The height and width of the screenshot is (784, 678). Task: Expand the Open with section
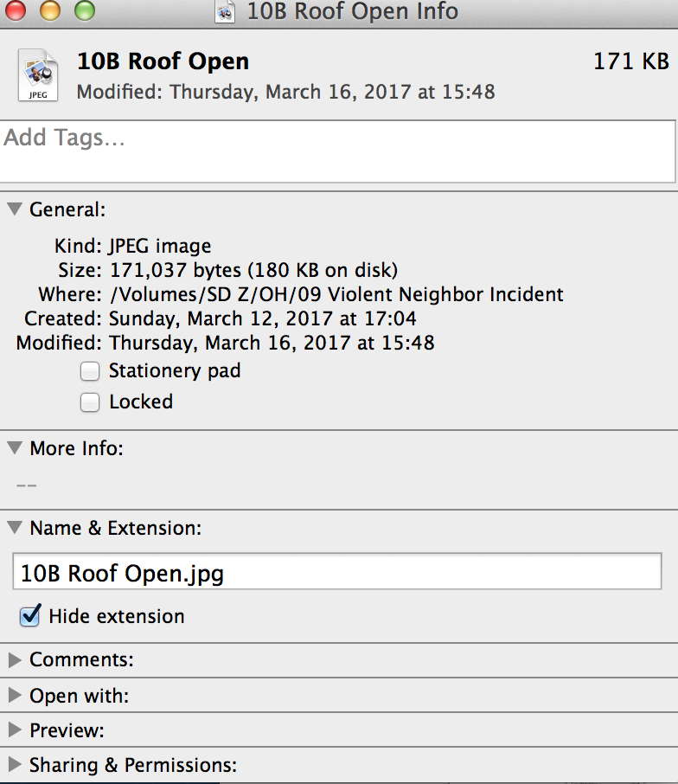15,695
